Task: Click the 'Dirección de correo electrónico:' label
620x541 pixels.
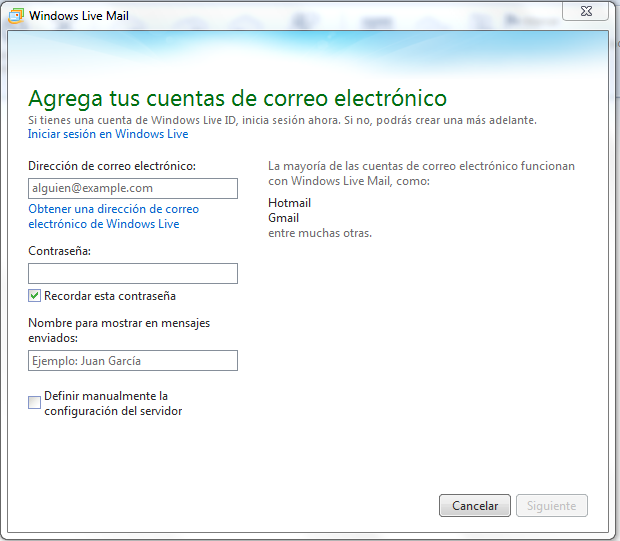Action: [x=112, y=165]
